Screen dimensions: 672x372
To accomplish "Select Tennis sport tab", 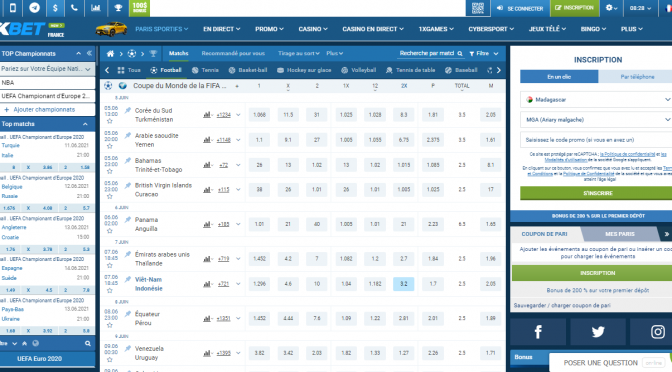I will [x=205, y=70].
